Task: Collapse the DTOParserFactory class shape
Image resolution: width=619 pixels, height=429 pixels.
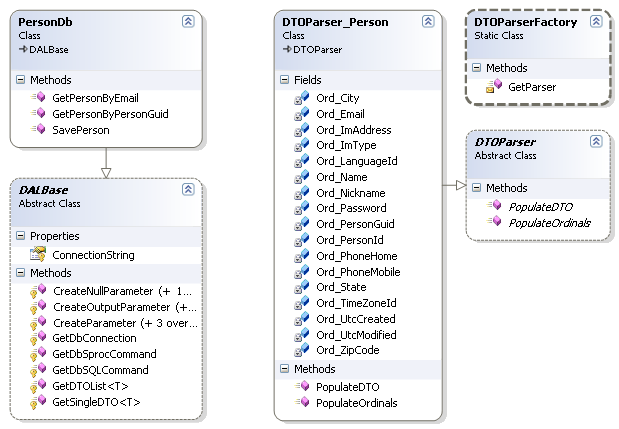Action: point(597,20)
